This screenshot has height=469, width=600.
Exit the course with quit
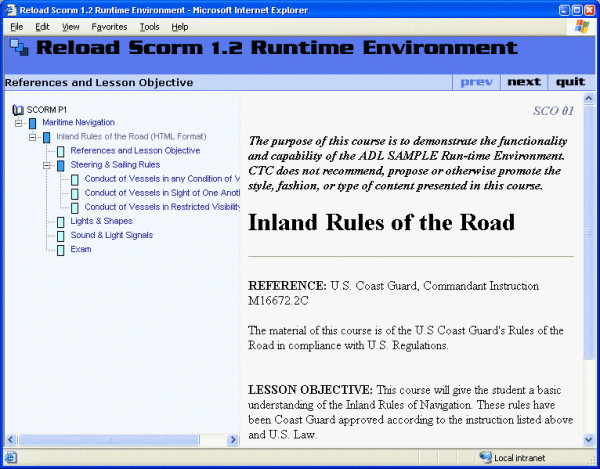pos(571,82)
